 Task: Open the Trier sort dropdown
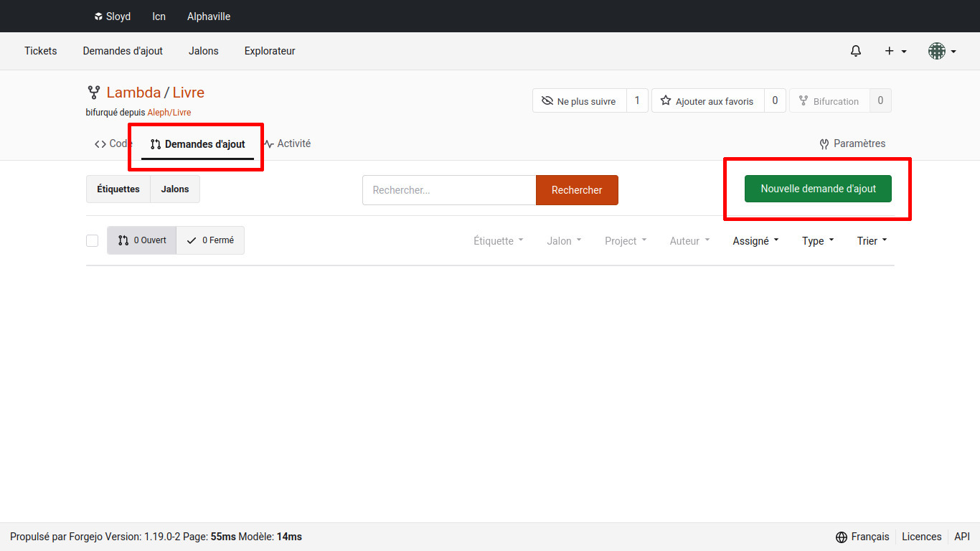(872, 241)
